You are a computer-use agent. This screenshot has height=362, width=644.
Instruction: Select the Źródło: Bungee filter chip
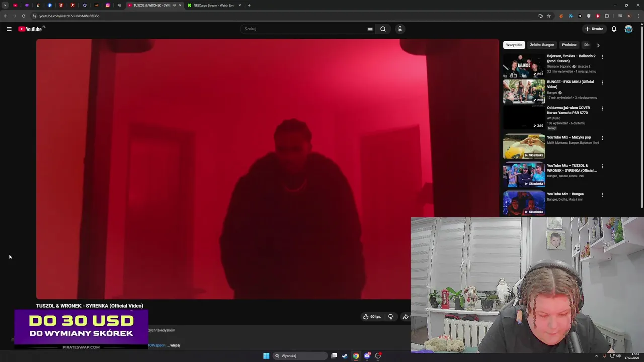542,45
